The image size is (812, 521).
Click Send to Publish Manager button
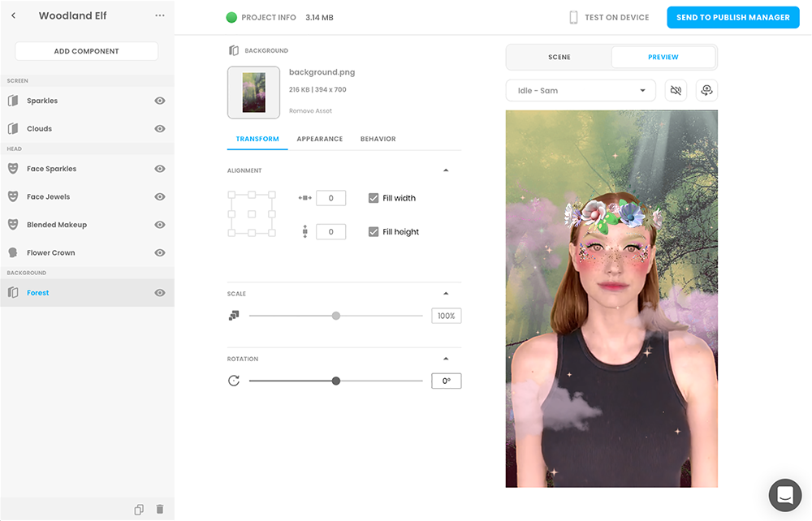(732, 18)
